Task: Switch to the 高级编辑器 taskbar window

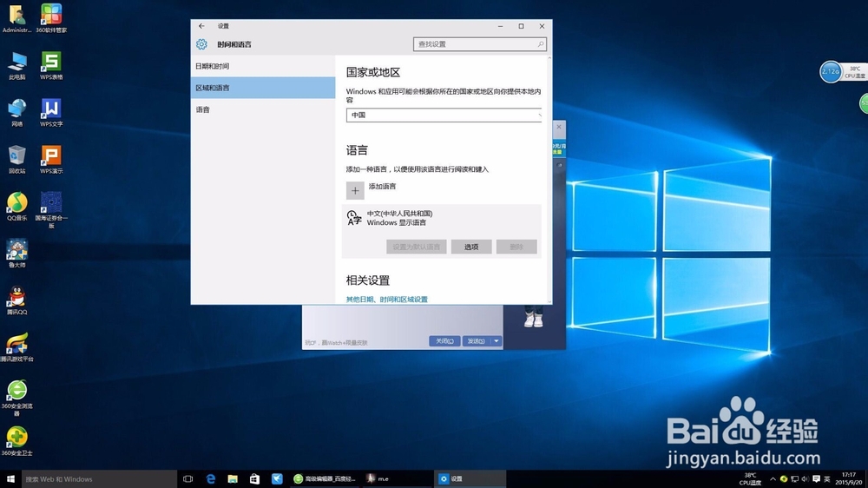Action: pos(325,478)
